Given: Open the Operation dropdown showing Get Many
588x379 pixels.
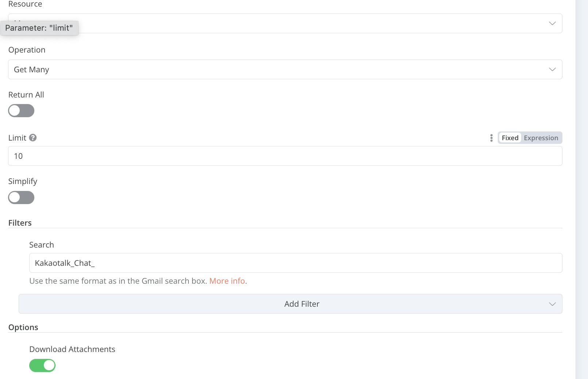Looking at the screenshot, I should (x=285, y=69).
